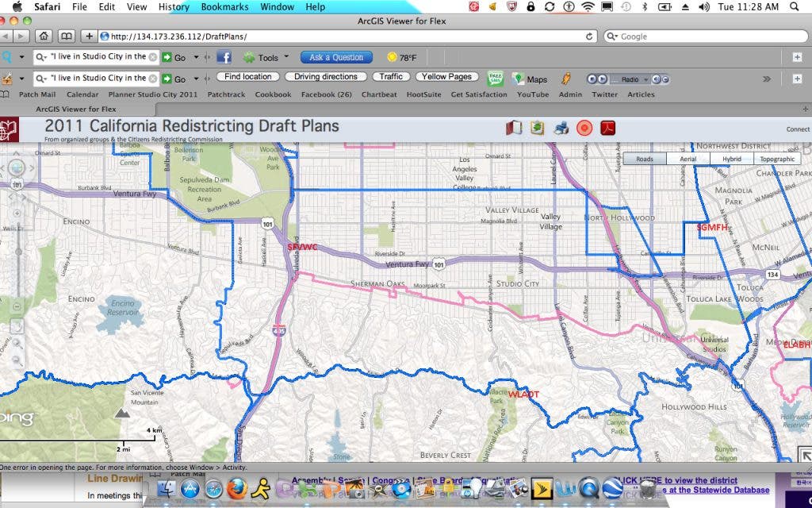The height and width of the screenshot is (508, 812).
Task: Click the Safari home button
Action: (x=44, y=37)
